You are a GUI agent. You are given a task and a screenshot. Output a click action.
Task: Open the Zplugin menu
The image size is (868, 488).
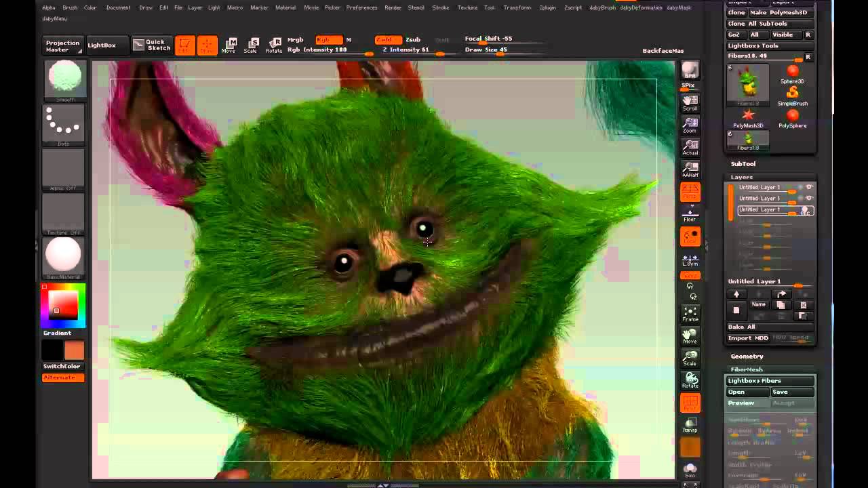click(x=547, y=7)
